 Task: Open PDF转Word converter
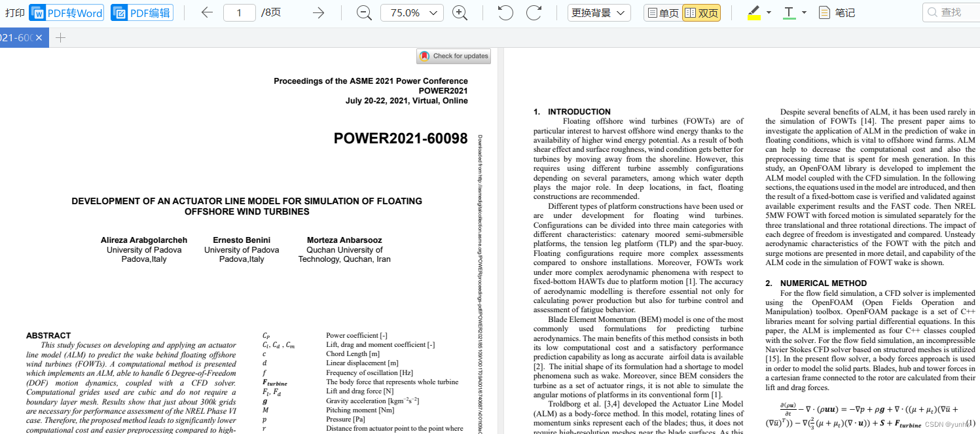pos(67,12)
